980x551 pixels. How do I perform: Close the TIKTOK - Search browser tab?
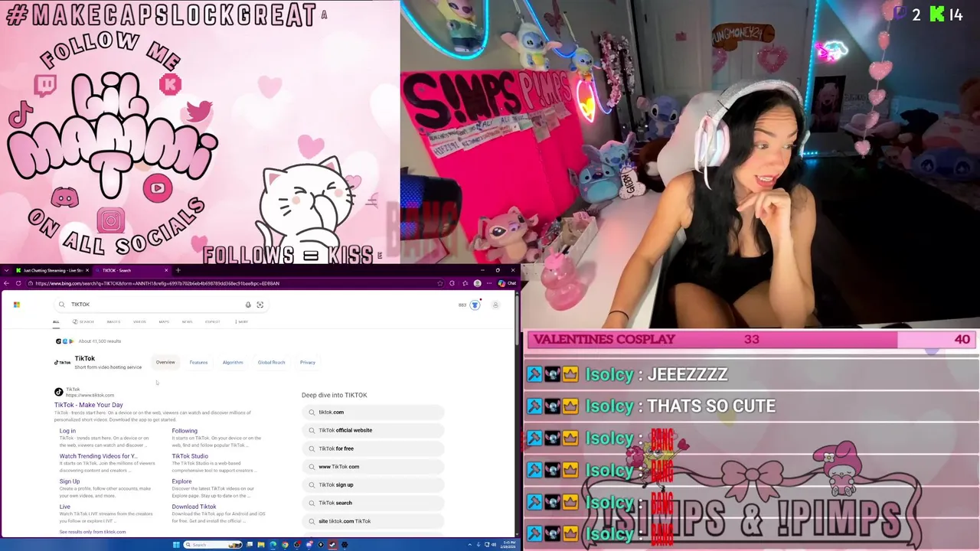pyautogui.click(x=167, y=270)
